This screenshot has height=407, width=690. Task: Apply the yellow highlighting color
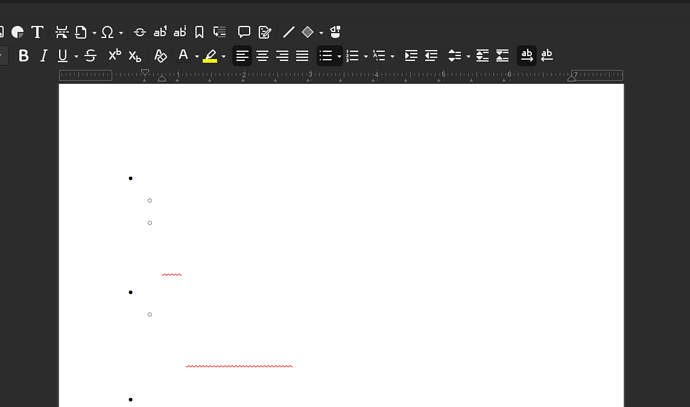(210, 56)
